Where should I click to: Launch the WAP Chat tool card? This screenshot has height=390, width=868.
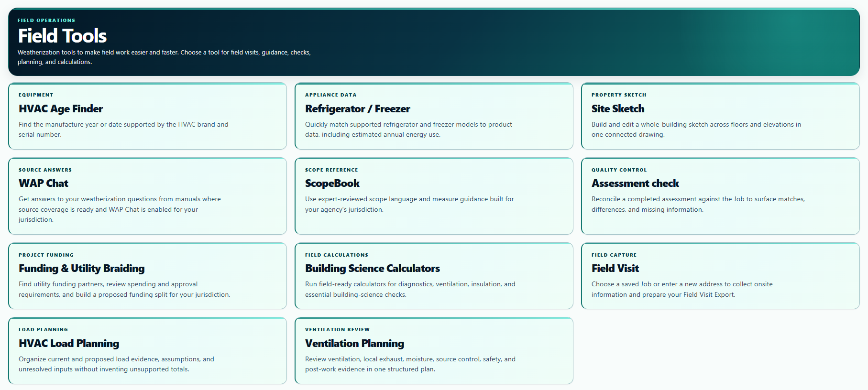point(147,196)
